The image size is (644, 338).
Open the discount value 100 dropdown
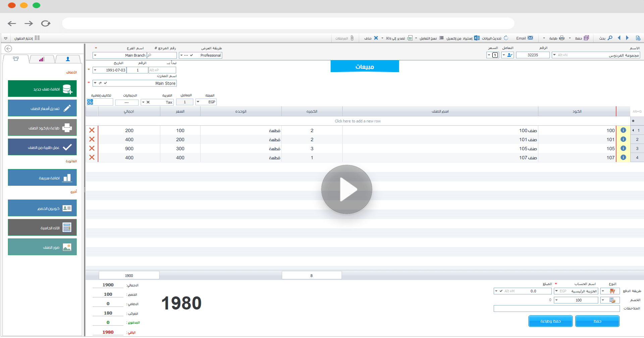pos(556,300)
